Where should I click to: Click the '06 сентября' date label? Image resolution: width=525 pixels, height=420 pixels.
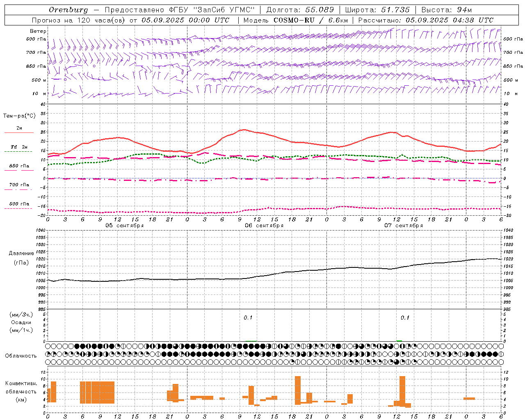click(x=264, y=226)
